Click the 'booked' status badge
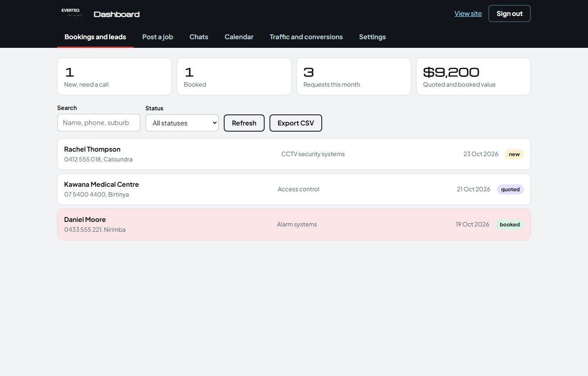Image resolution: width=588 pixels, height=376 pixels. [x=510, y=224]
